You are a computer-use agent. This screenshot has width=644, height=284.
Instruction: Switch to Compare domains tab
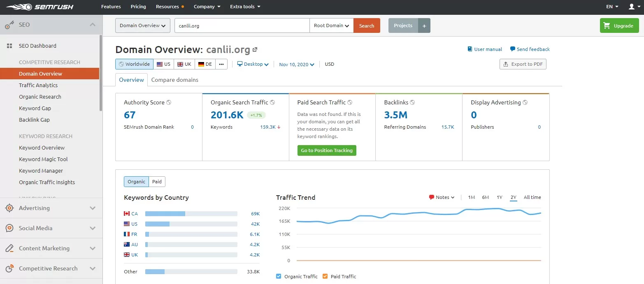pos(175,80)
